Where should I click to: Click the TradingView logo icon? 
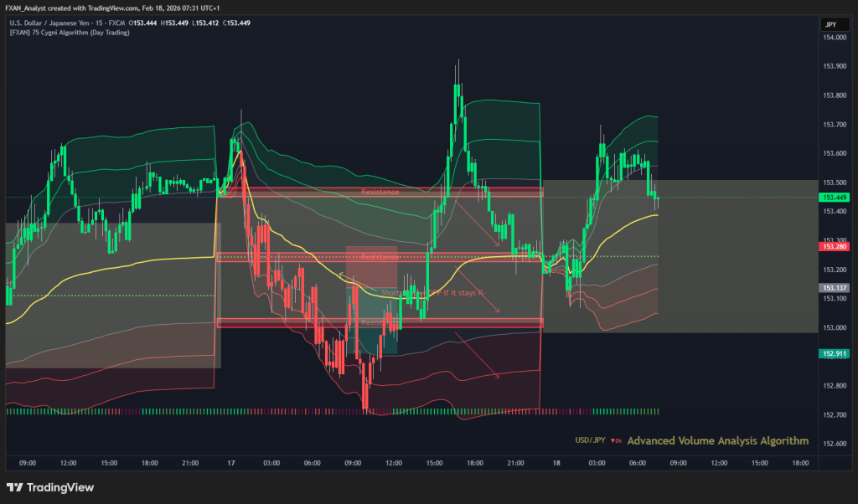pos(14,487)
